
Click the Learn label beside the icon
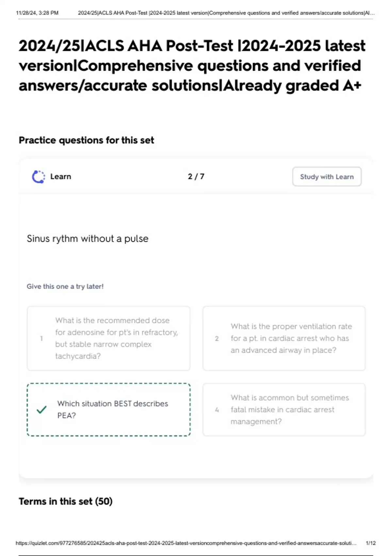point(60,177)
